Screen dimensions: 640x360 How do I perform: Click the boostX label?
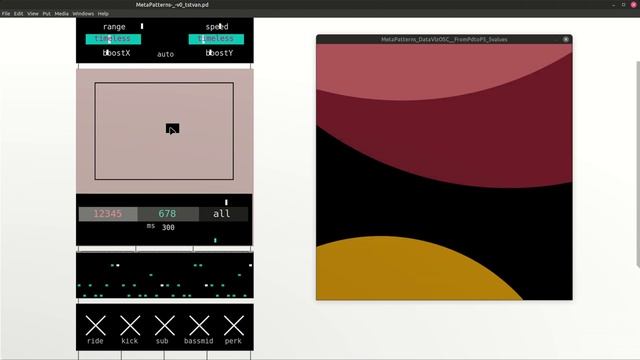pos(116,53)
